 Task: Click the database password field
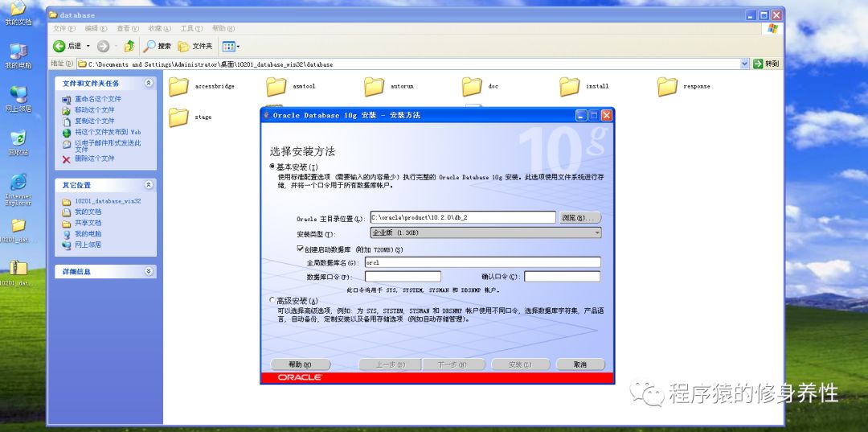pos(403,277)
